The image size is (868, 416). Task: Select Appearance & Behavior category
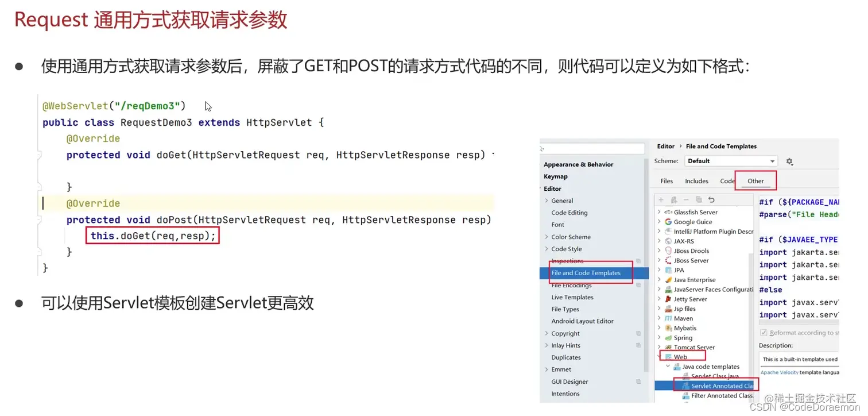(x=578, y=164)
